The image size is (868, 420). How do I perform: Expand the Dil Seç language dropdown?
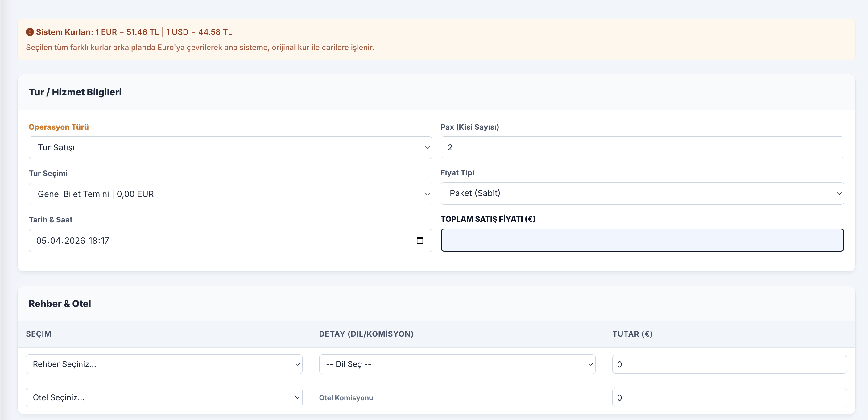tap(457, 364)
